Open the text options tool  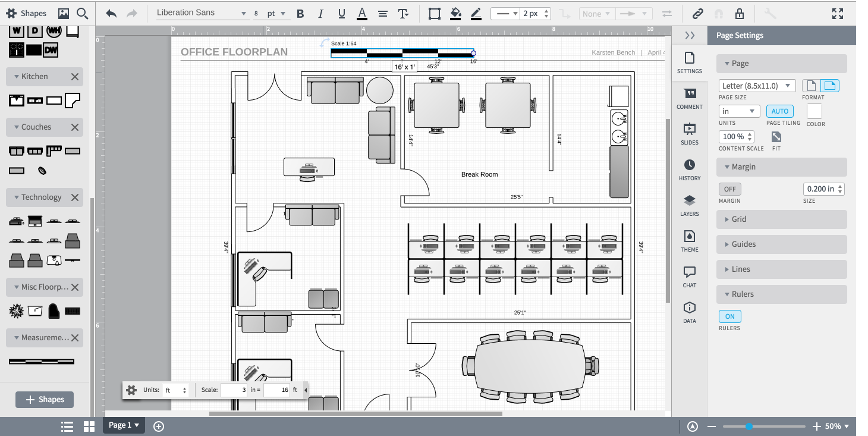coord(403,14)
